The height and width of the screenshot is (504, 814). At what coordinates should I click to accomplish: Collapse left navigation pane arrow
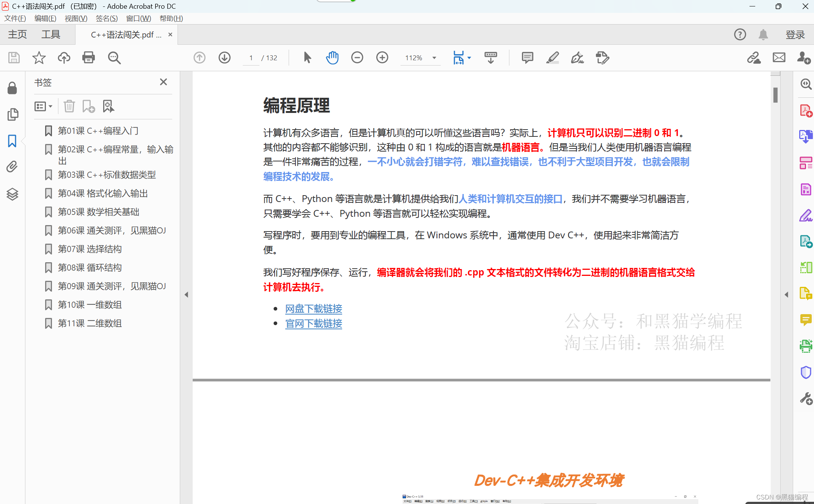click(x=186, y=294)
